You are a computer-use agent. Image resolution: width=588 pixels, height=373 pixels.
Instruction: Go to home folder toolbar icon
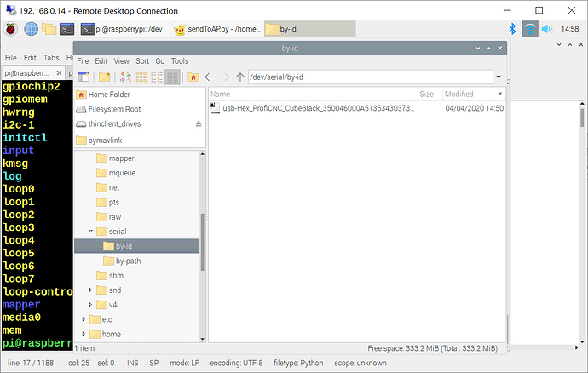[193, 77]
